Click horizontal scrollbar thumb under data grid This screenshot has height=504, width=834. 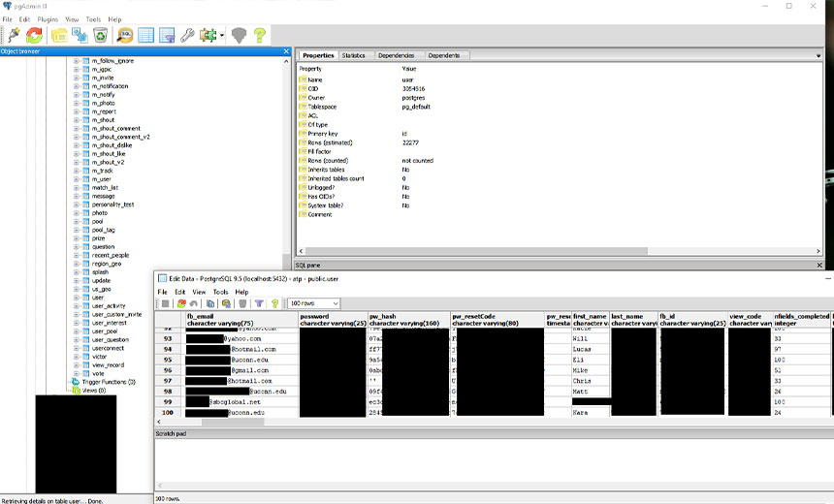(x=233, y=423)
